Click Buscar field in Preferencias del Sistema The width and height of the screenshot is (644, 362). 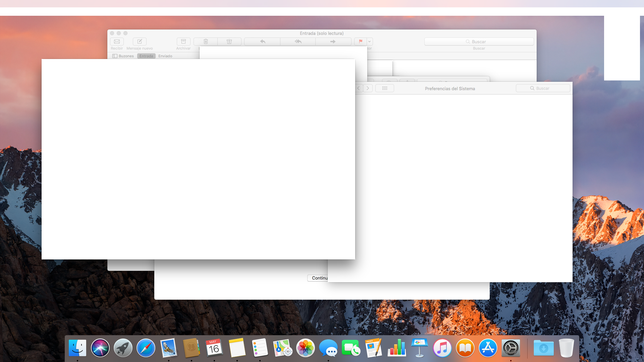[x=543, y=88]
